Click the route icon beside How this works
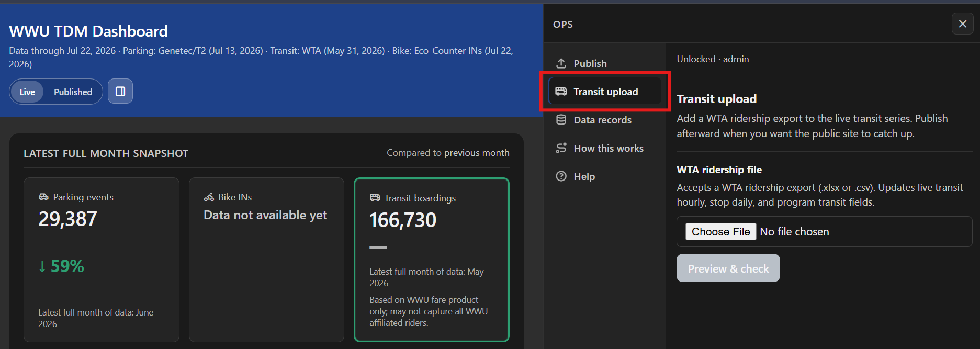This screenshot has width=980, height=349. tap(561, 148)
